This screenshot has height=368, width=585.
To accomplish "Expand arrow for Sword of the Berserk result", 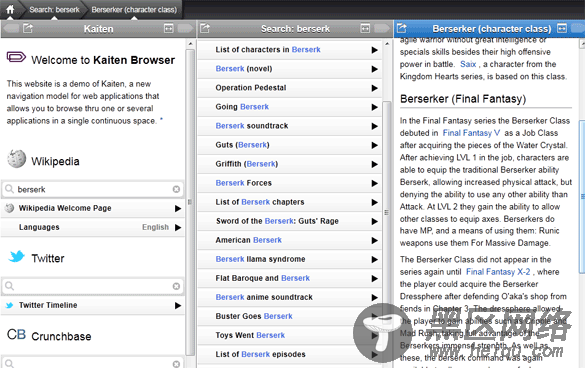I will (374, 221).
